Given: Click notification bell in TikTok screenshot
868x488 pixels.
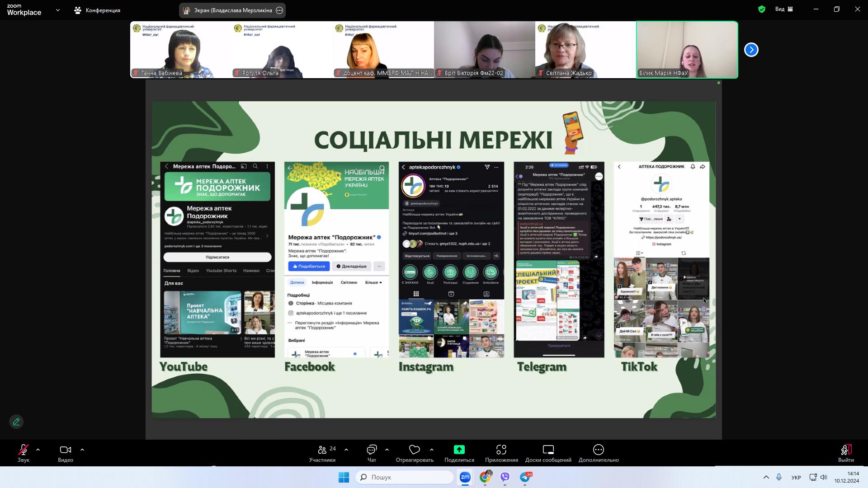Looking at the screenshot, I should pyautogui.click(x=693, y=167).
